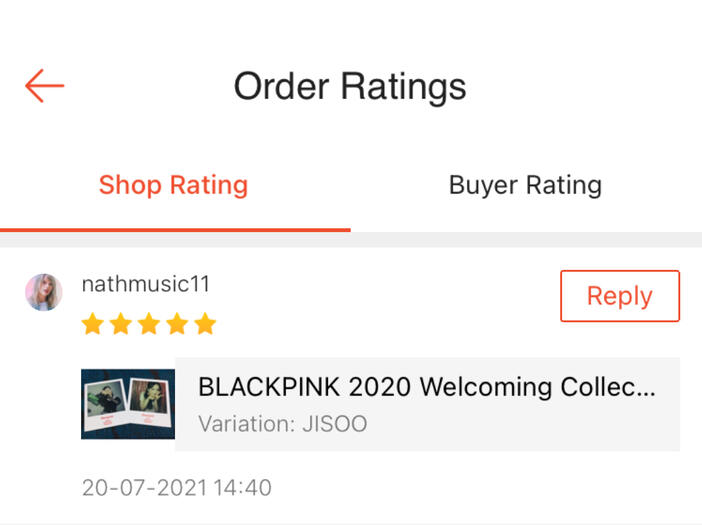Switch to the Buyer Rating tab
Viewport: 702px width, 525px height.
(525, 185)
